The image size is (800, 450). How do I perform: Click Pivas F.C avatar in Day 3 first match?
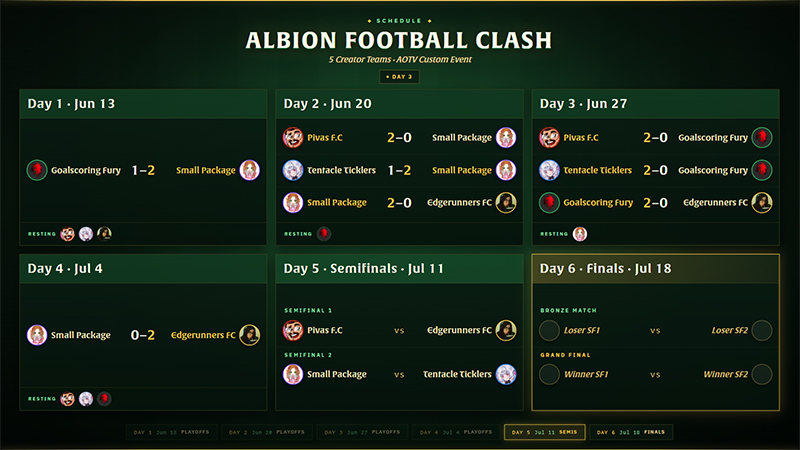point(549,137)
